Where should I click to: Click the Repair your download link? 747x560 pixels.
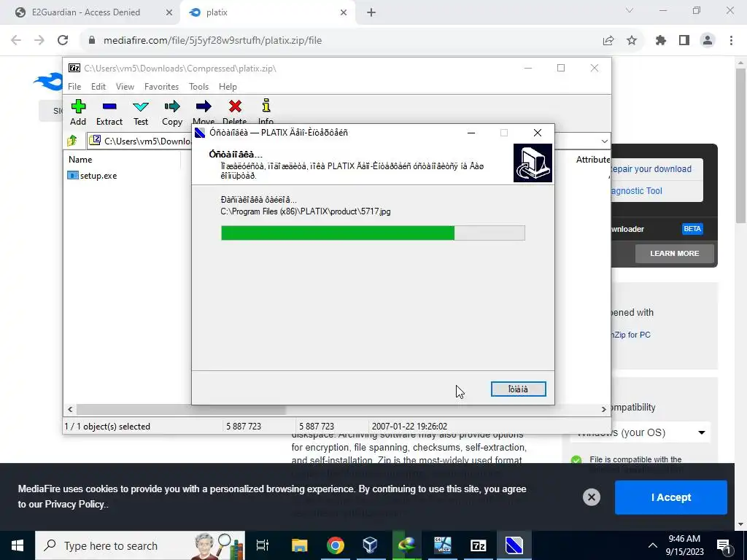(651, 169)
